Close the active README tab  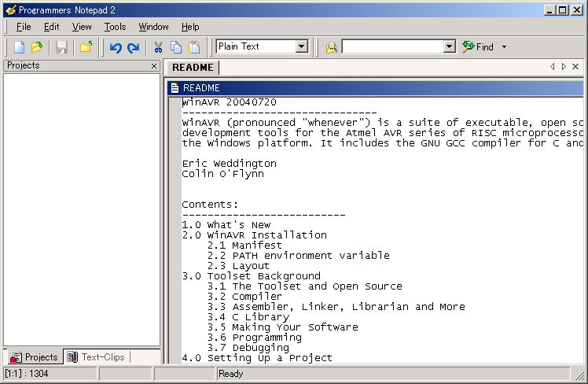pos(575,66)
